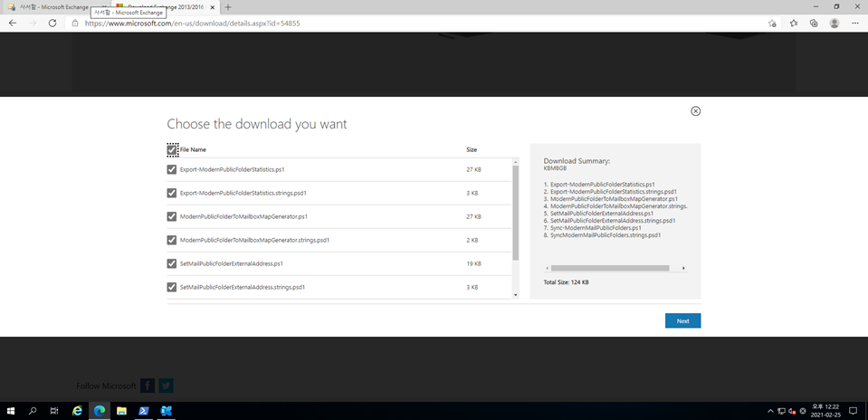The image size is (868, 420).
Task: Uncheck Export-ModernPublicFolderStatistics.ps1
Action: [172, 169]
